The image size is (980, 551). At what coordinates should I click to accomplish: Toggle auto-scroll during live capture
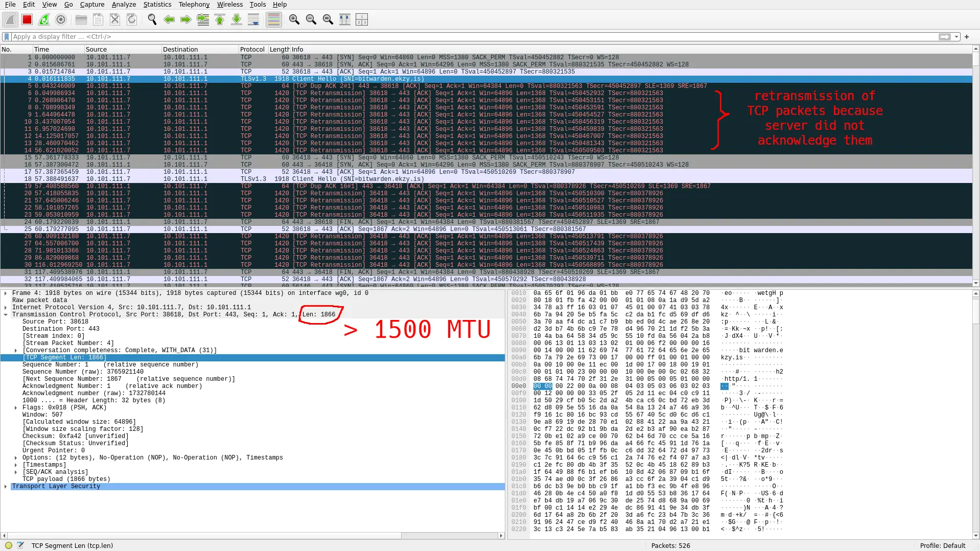[x=253, y=20]
